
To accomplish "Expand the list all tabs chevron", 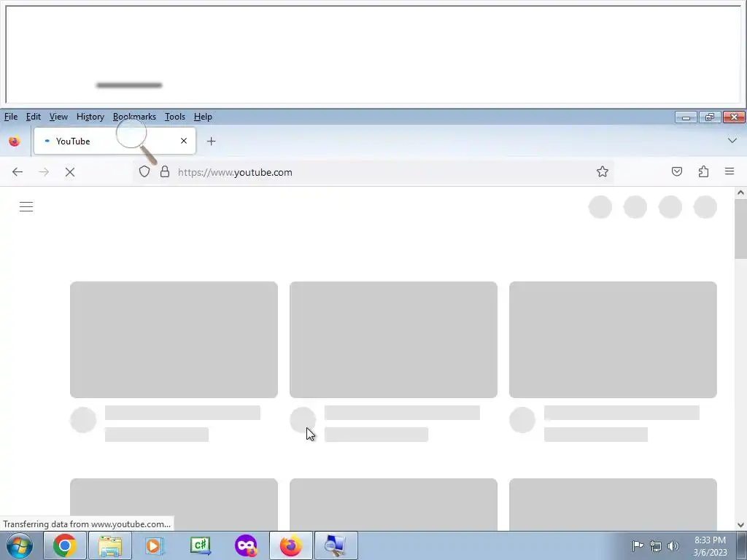I will tap(732, 141).
